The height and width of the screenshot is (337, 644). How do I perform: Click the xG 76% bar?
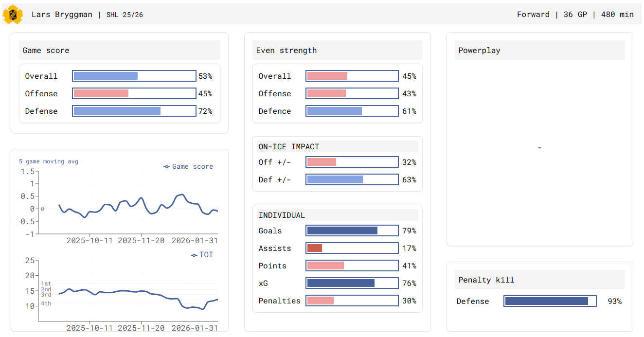coord(352,283)
